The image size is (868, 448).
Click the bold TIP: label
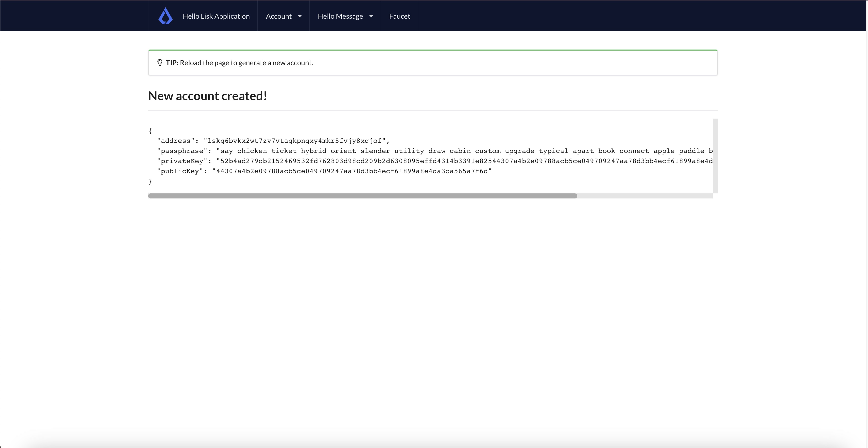click(x=172, y=63)
